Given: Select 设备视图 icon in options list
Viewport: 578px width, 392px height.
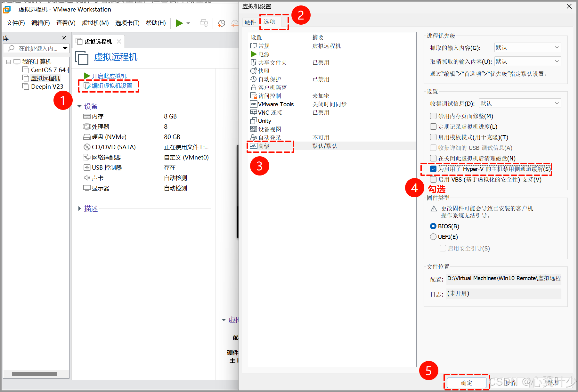Looking at the screenshot, I should [254, 129].
